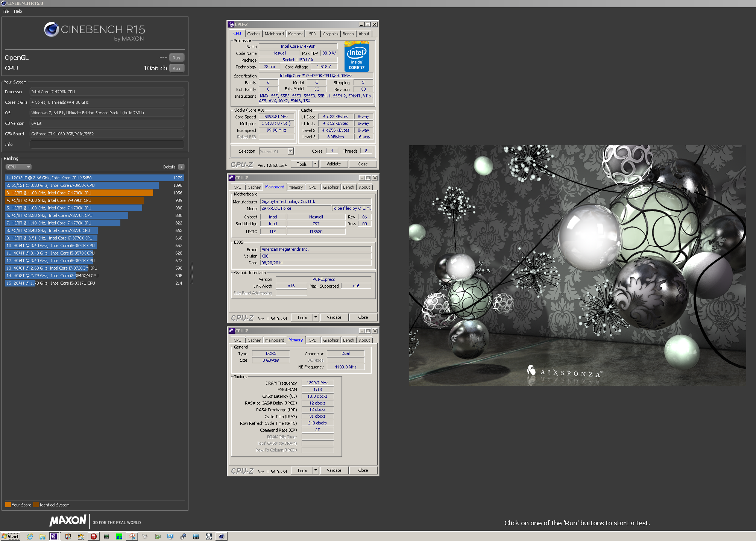Run the OpenGL benchmark
This screenshot has width=756, height=541.
176,58
